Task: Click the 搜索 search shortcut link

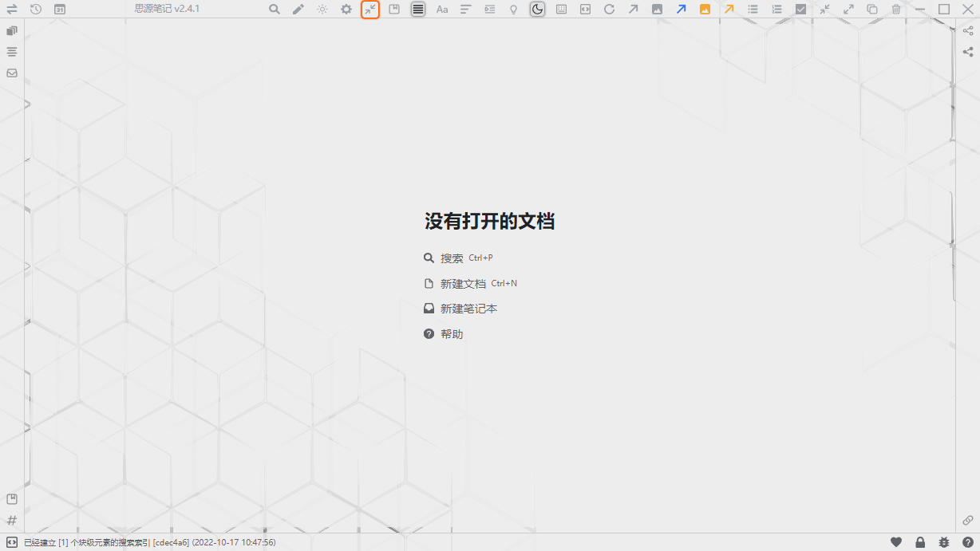Action: pos(451,258)
